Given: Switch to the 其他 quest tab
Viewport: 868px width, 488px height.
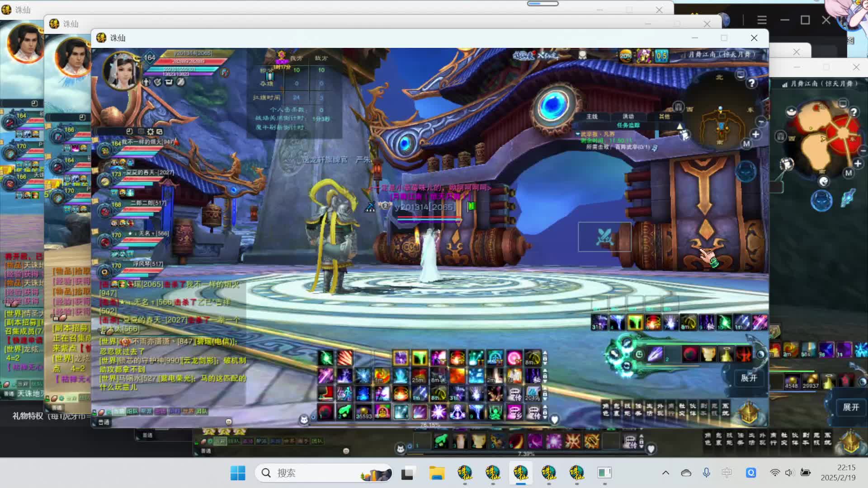Looking at the screenshot, I should [x=664, y=117].
